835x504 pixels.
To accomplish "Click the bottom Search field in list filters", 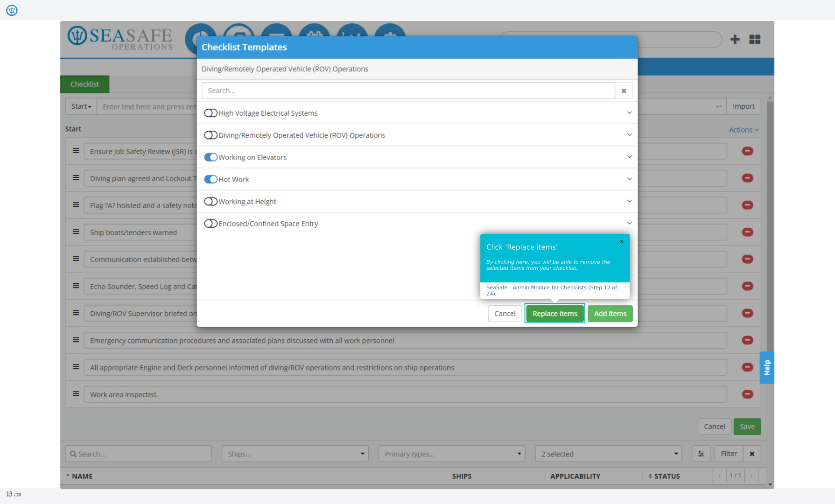I will point(138,454).
